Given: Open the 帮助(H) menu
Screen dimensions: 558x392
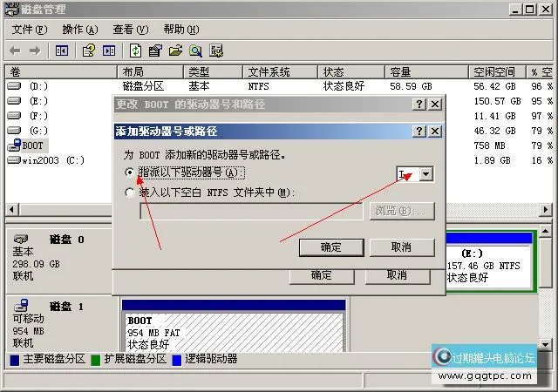Looking at the screenshot, I should tap(181, 29).
